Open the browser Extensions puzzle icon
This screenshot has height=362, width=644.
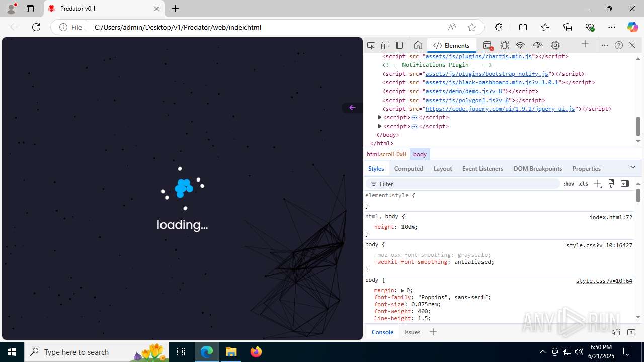[499, 27]
